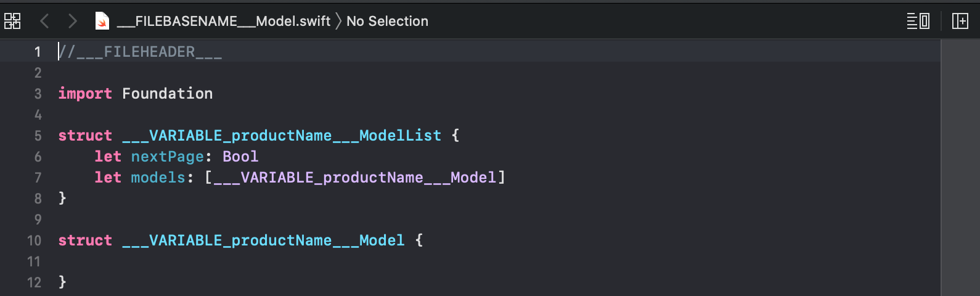
Task: Go back to previous file
Action: click(44, 21)
